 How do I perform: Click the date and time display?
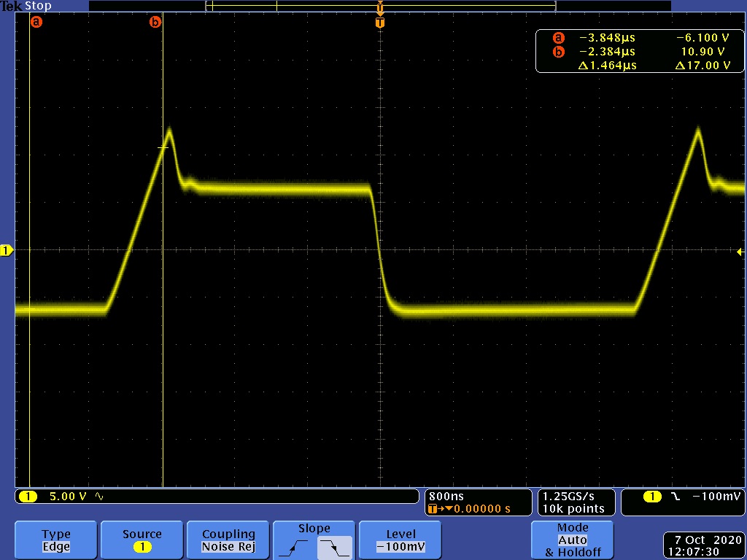click(x=705, y=545)
